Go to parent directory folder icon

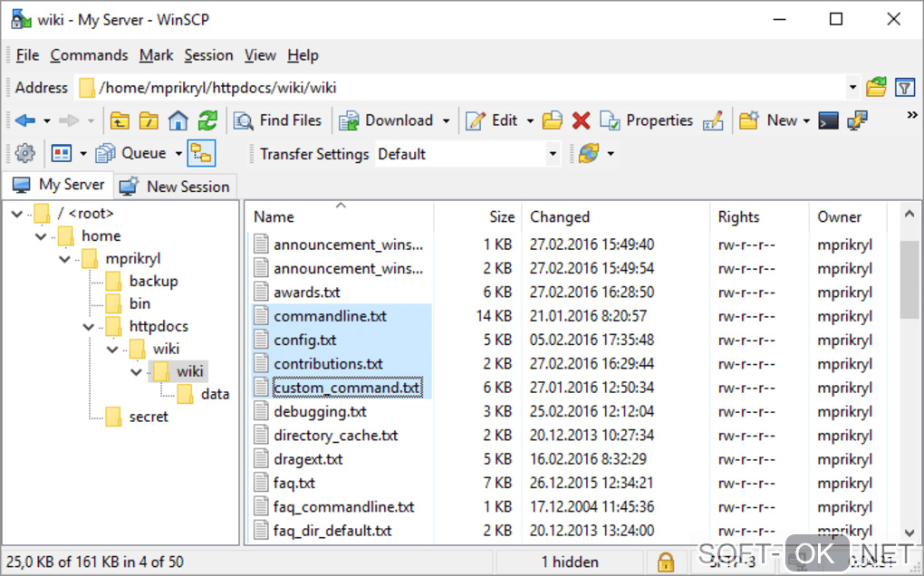(120, 120)
